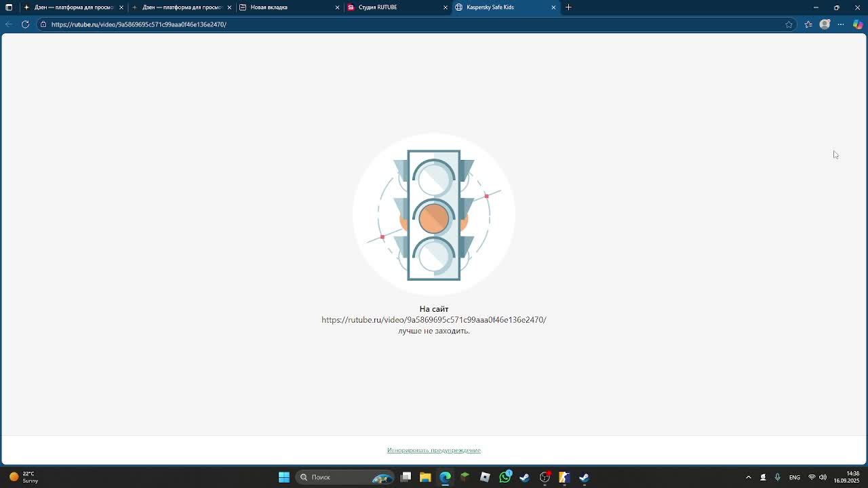Expand the hidden system tray icons chevron

pos(749,477)
